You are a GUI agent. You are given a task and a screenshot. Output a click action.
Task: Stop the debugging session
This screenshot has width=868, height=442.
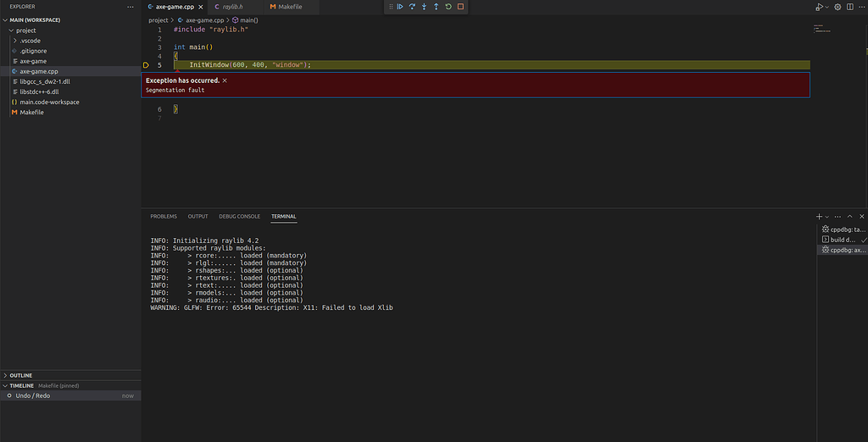[460, 7]
